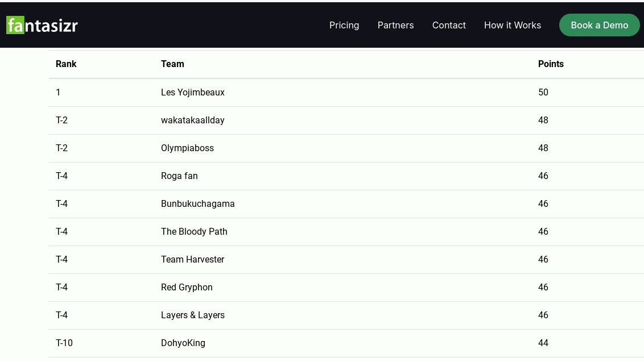The image size is (644, 362).
Task: Visit the How it Works page
Action: pos(513,25)
